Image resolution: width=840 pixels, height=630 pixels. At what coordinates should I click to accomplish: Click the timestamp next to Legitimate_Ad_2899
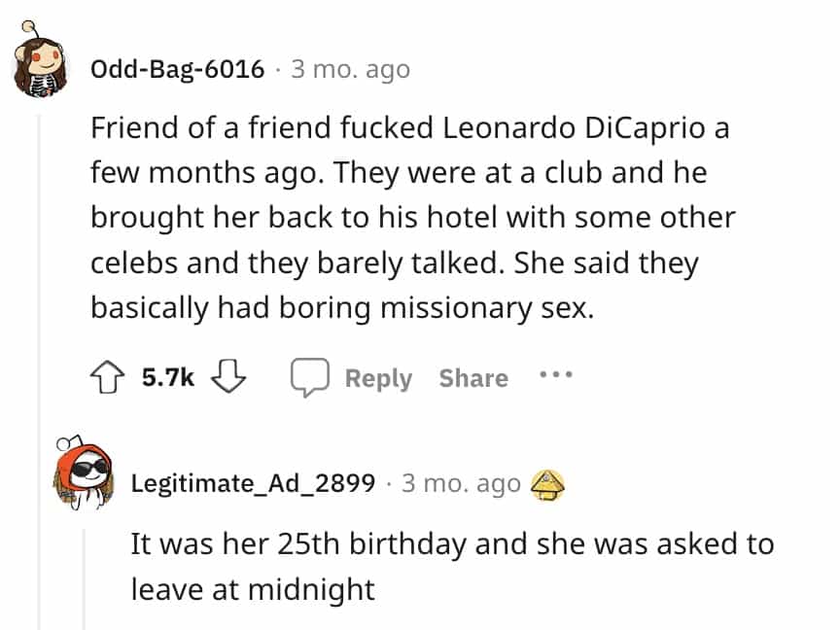point(461,483)
